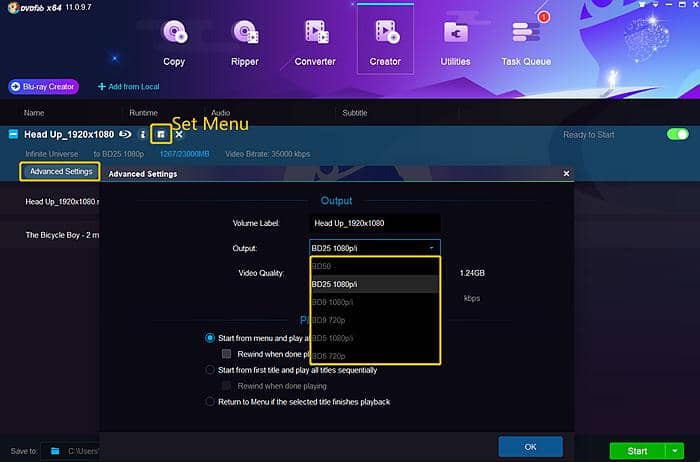700x462 pixels.
Task: Select Start from menu radio option
Action: (x=210, y=338)
